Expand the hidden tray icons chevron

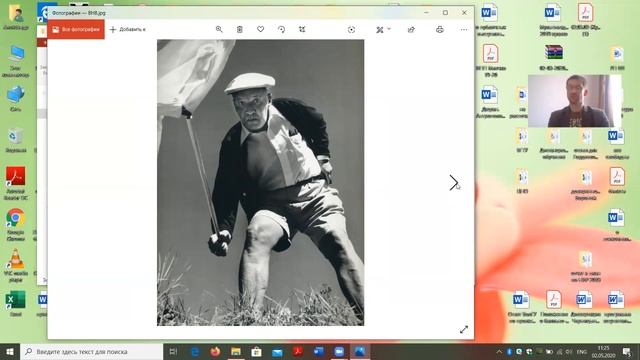[x=499, y=351]
